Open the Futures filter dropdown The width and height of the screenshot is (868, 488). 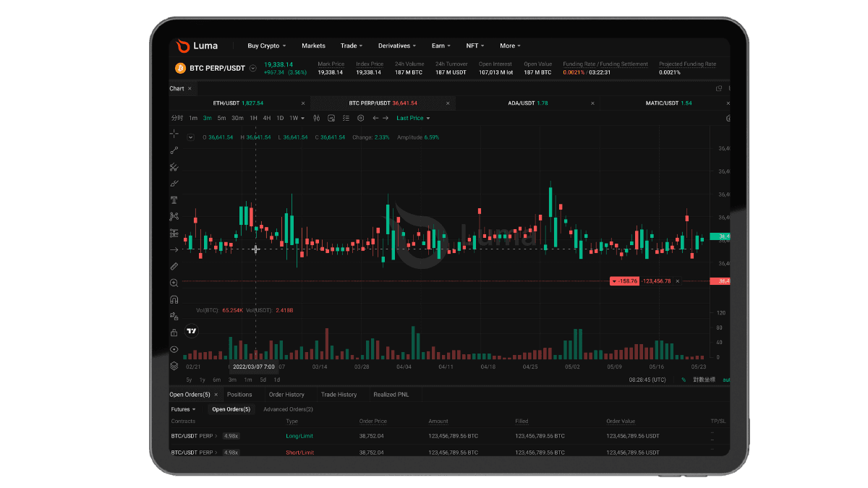tap(183, 409)
